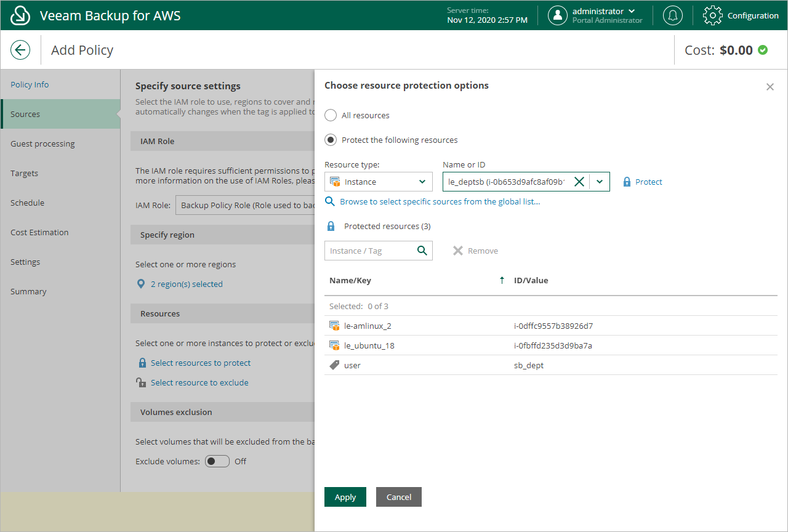Click Select resource to exclude link
The image size is (788, 532).
[199, 382]
